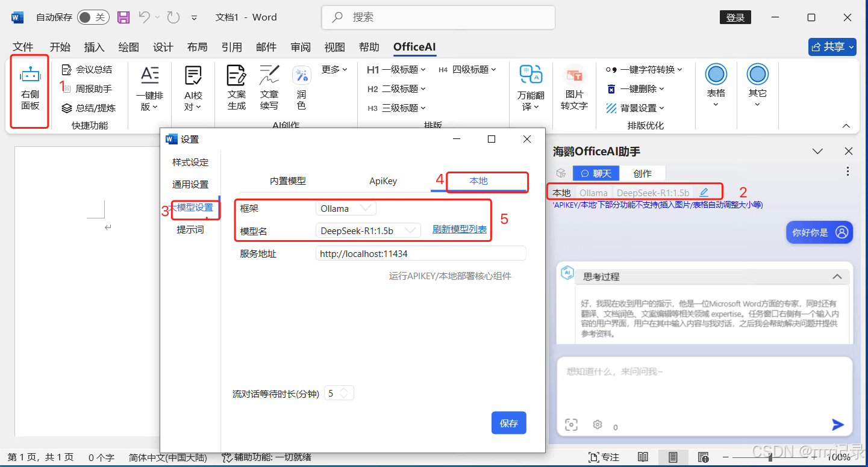Viewport: 868px width, 467px height.
Task: Open customize quick access toolbar arrow
Action: [x=194, y=18]
